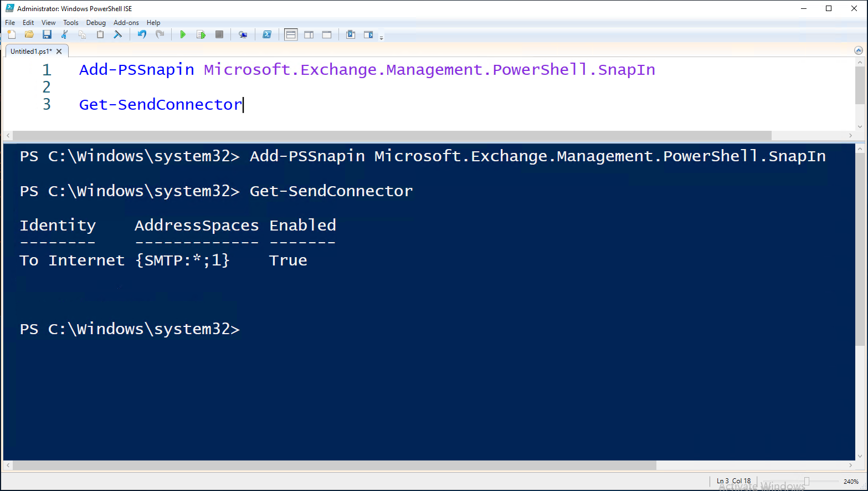
Task: Click the Run Selection icon
Action: 201,34
